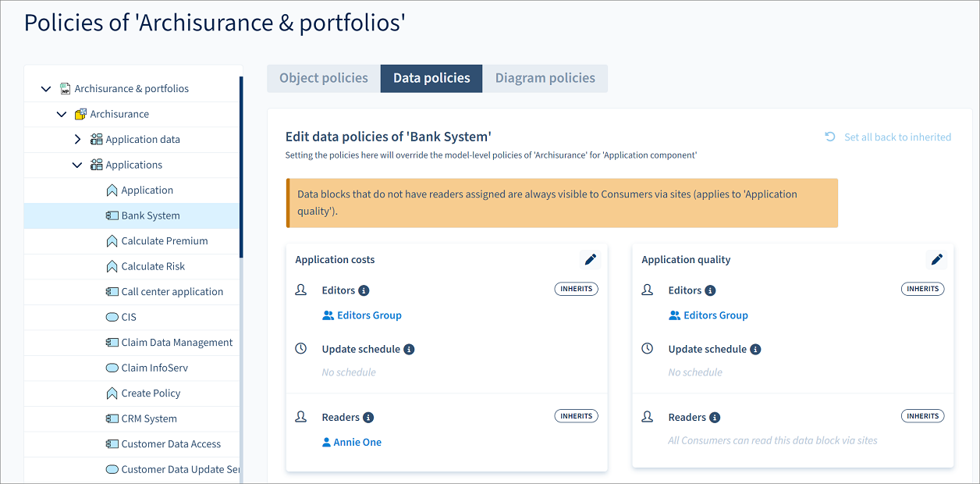
Task: Toggle INHERITS badge for Editors in Application costs
Action: 576,289
